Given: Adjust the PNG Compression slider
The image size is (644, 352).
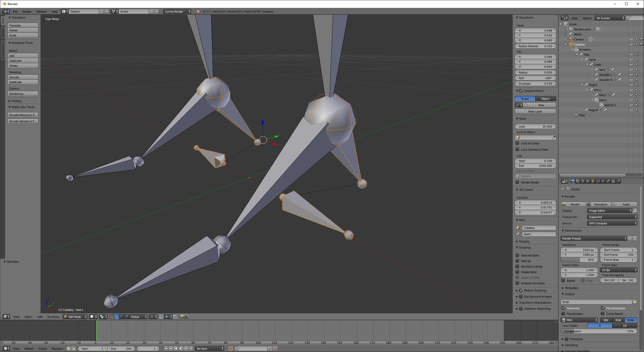Looking at the screenshot, I should [598, 331].
